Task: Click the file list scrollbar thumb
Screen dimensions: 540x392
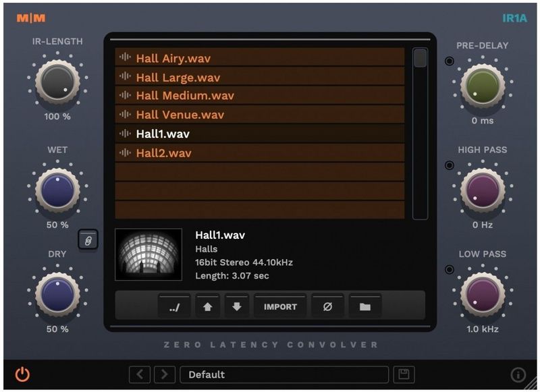Action: click(420, 58)
